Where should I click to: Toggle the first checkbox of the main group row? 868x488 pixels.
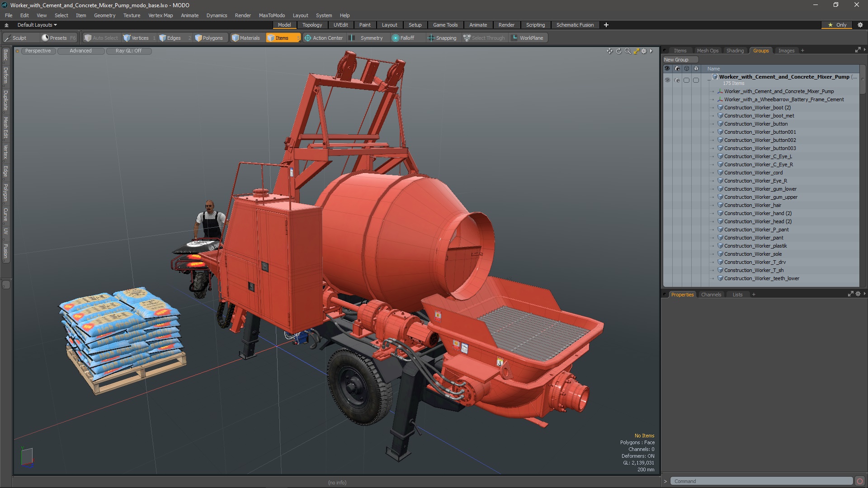tap(686, 80)
